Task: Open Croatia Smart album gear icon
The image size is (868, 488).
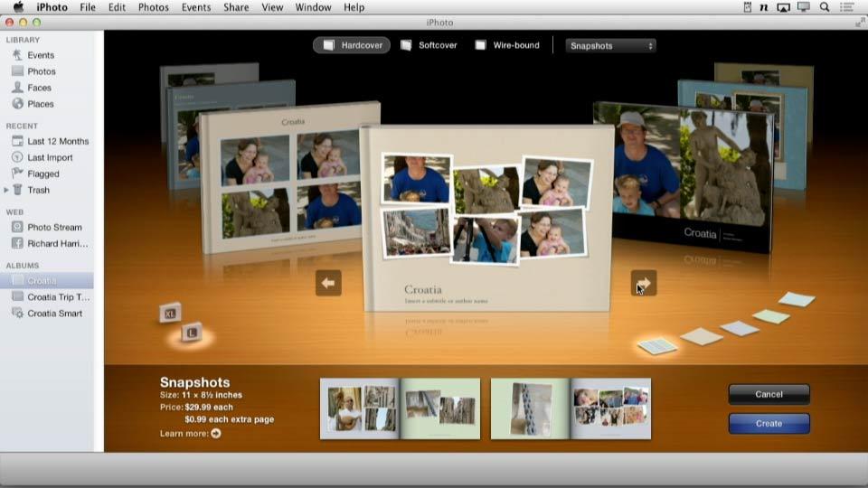Action: coord(17,314)
